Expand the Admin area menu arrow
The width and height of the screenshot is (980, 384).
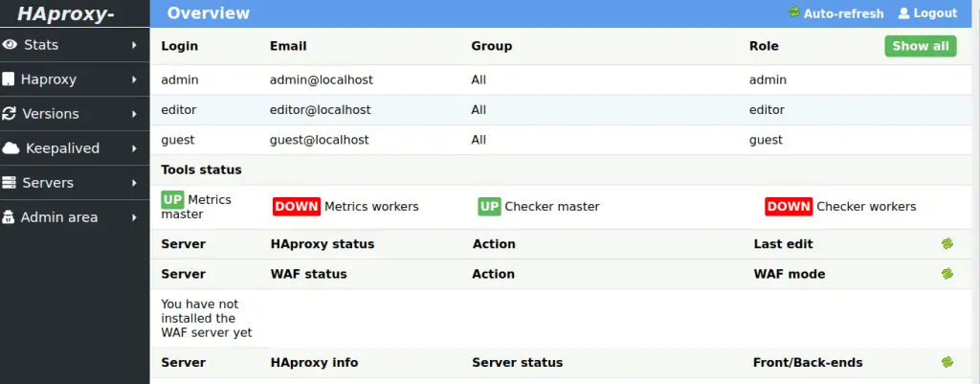(x=134, y=217)
